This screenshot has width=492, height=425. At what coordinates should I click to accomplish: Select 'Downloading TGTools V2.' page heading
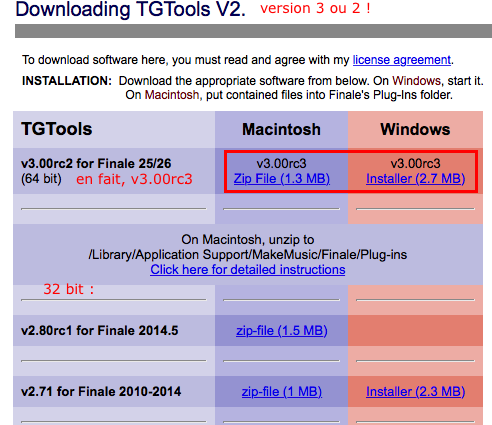(x=131, y=9)
